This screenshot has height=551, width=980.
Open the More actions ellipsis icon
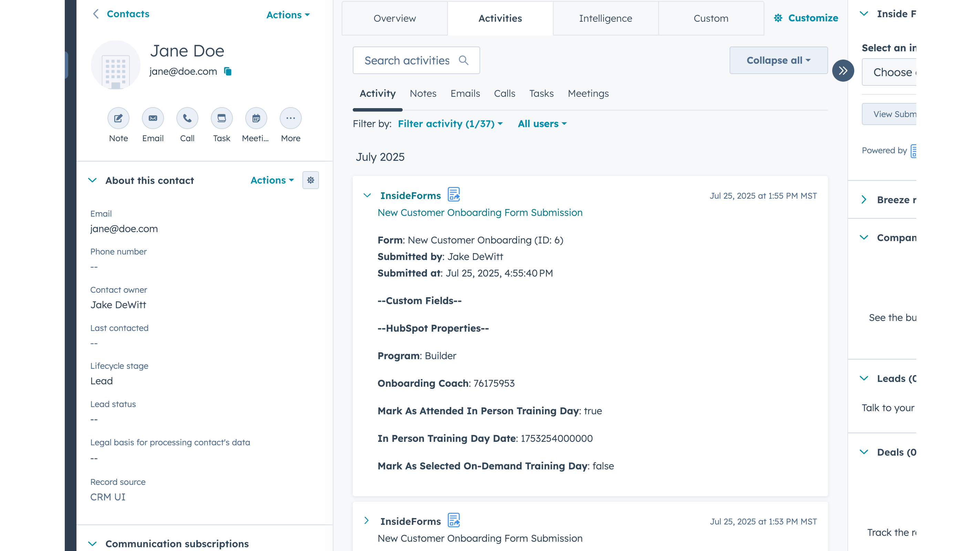(291, 118)
